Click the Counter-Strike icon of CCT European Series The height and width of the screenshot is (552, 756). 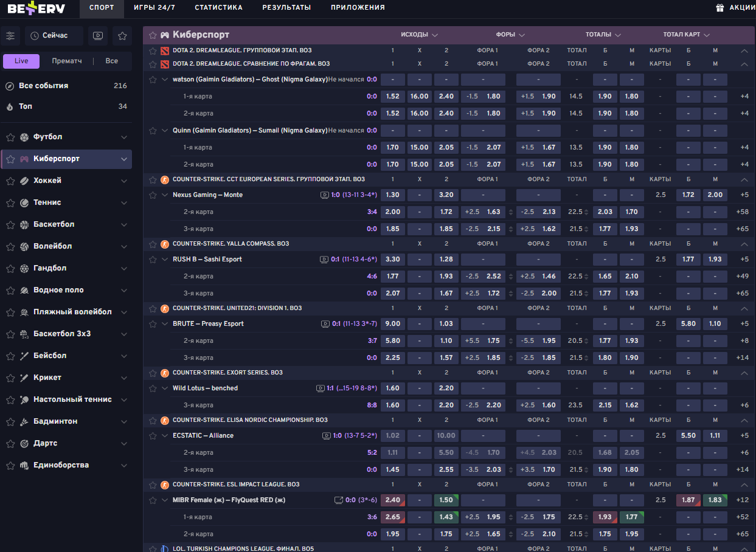164,179
